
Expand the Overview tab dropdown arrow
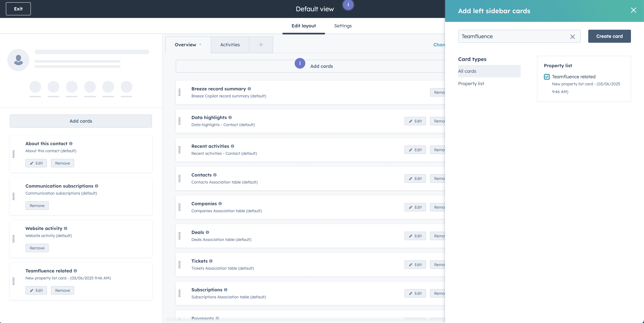[200, 45]
